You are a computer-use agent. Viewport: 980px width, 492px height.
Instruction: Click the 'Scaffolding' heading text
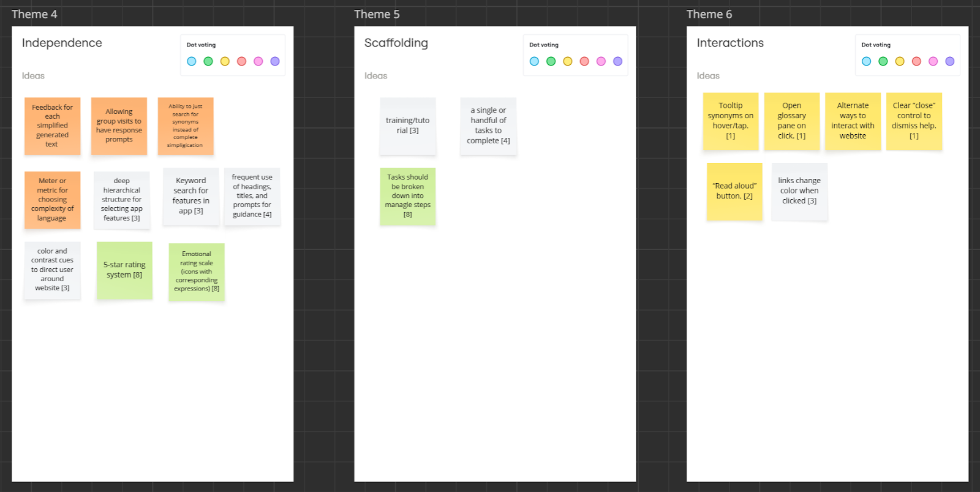(396, 43)
